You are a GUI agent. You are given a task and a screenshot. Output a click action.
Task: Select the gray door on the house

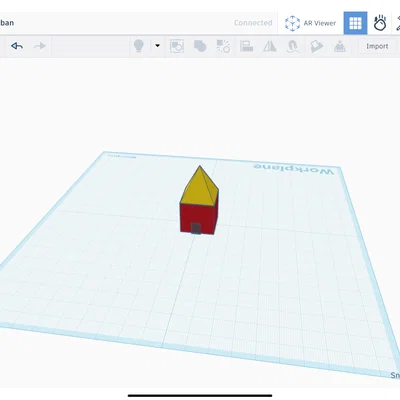point(196,228)
